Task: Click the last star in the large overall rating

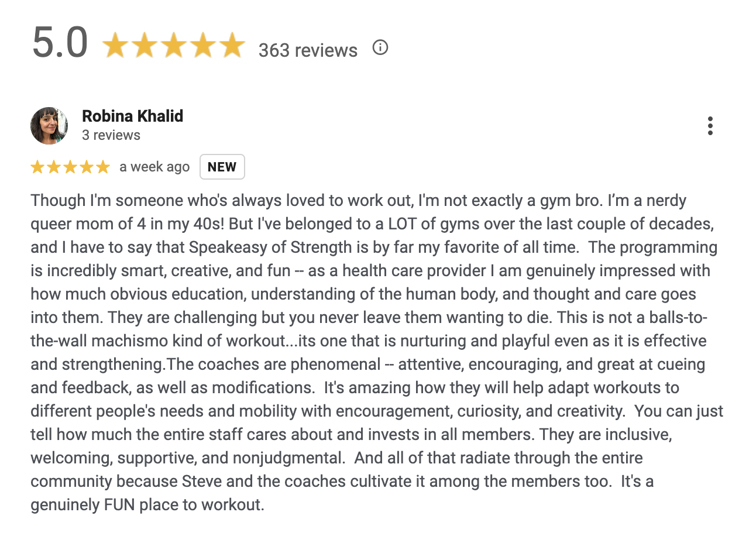Action: pos(232,46)
